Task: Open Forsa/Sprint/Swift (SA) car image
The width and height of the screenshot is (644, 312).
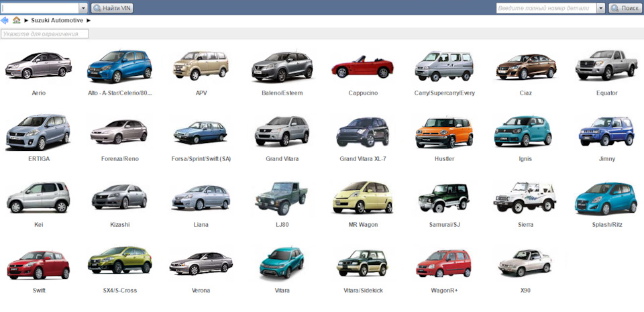Action: pyautogui.click(x=201, y=132)
